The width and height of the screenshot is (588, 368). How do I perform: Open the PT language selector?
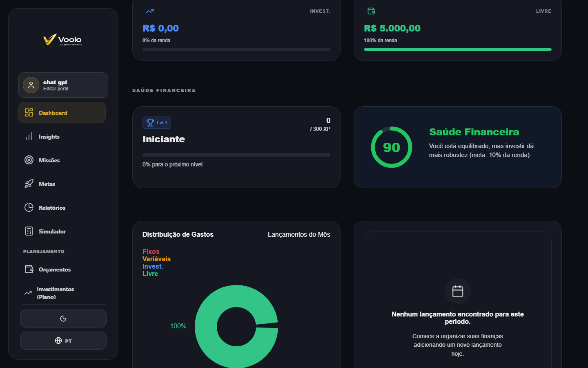coord(63,340)
